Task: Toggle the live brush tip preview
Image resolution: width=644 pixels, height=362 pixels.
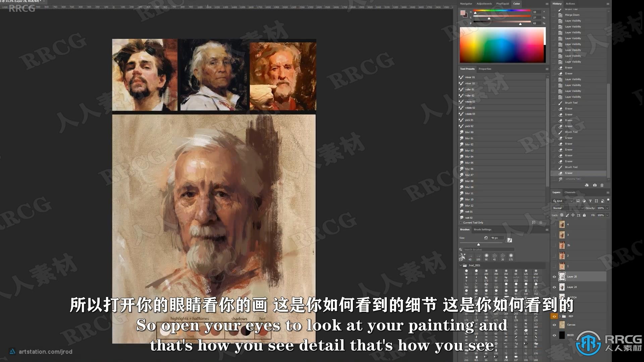Action: click(x=509, y=240)
